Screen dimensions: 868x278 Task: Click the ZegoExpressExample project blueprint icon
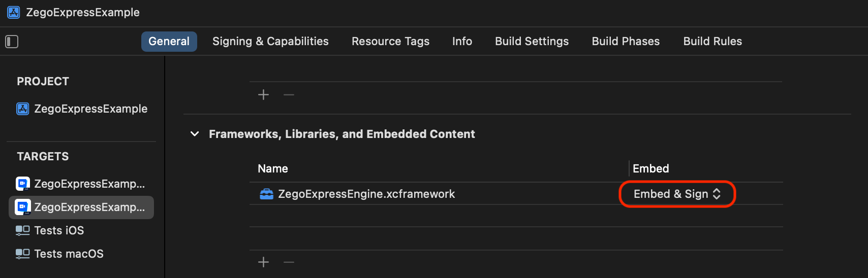(23, 109)
